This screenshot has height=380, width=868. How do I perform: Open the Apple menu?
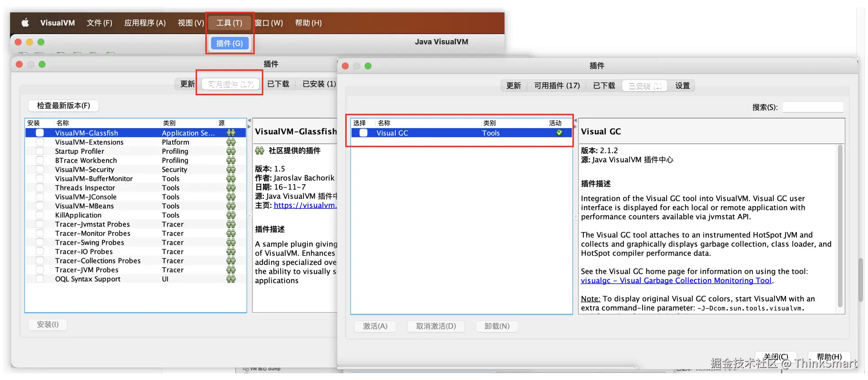(x=25, y=22)
